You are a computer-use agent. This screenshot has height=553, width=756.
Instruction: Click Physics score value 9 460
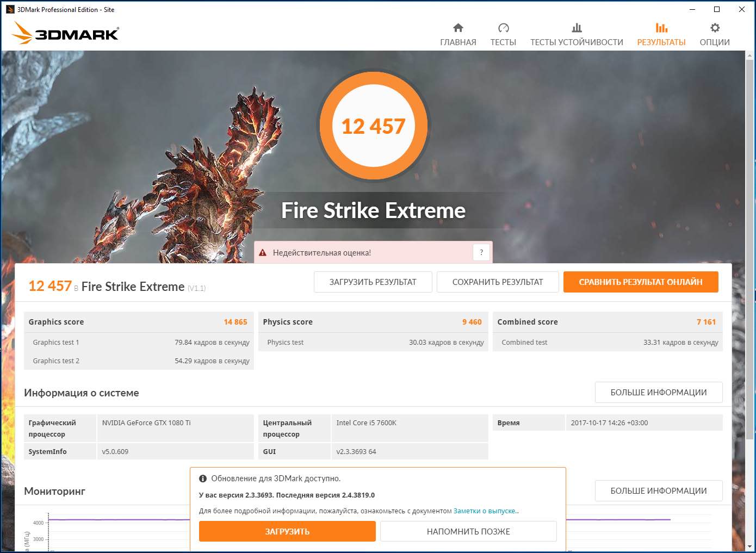point(472,322)
